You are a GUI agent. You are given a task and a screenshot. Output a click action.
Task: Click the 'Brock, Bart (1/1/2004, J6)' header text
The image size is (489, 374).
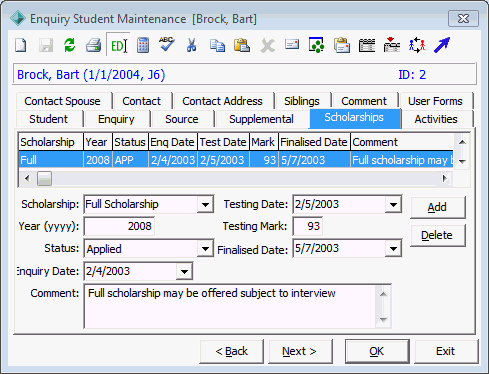click(91, 75)
